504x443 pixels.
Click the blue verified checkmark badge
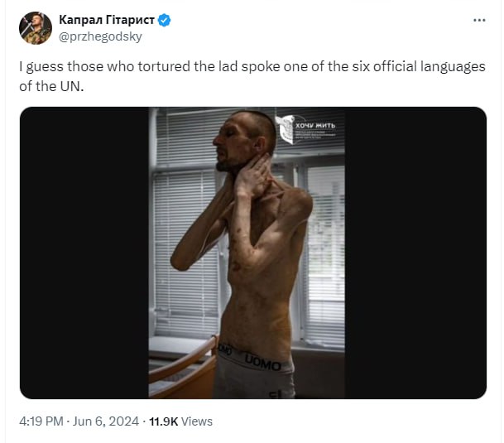(165, 20)
